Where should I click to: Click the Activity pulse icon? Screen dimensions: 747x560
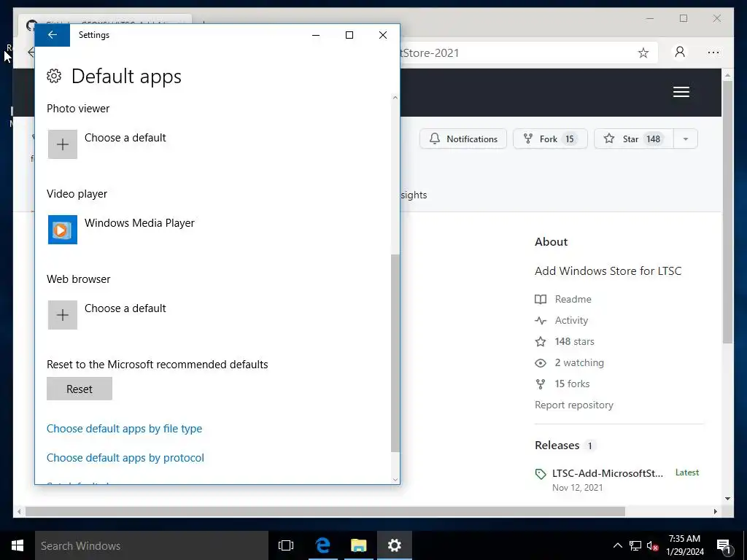(x=541, y=321)
